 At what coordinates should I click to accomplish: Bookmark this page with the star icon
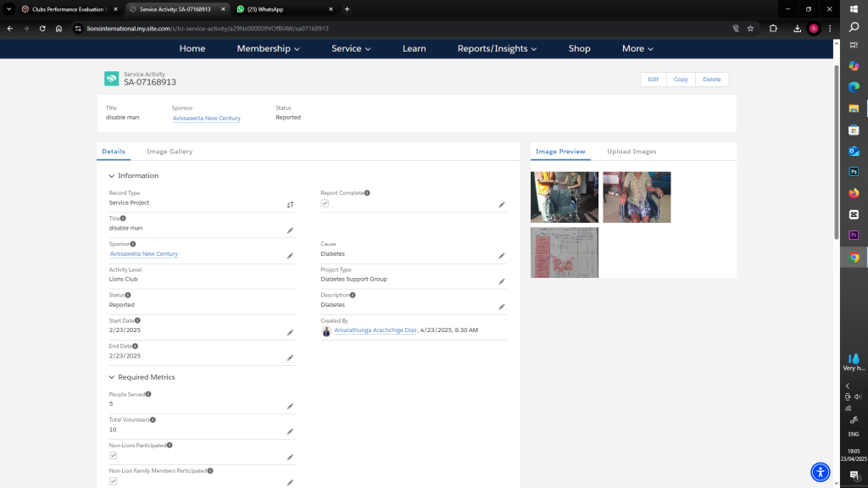(750, 28)
